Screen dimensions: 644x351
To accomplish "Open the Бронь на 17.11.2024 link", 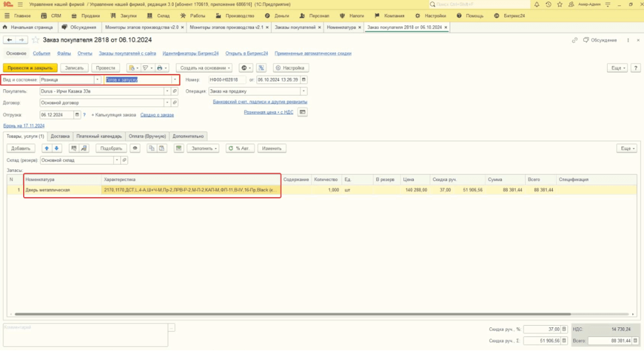I will pos(24,126).
